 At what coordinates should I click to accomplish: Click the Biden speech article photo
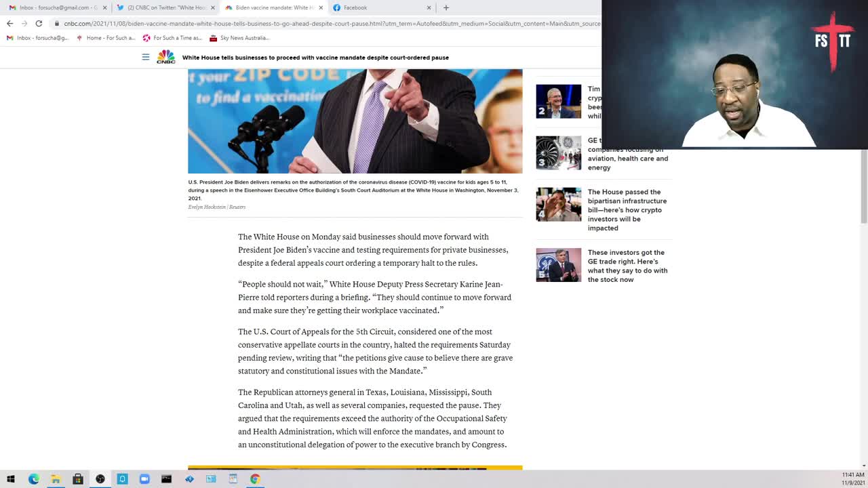click(355, 121)
